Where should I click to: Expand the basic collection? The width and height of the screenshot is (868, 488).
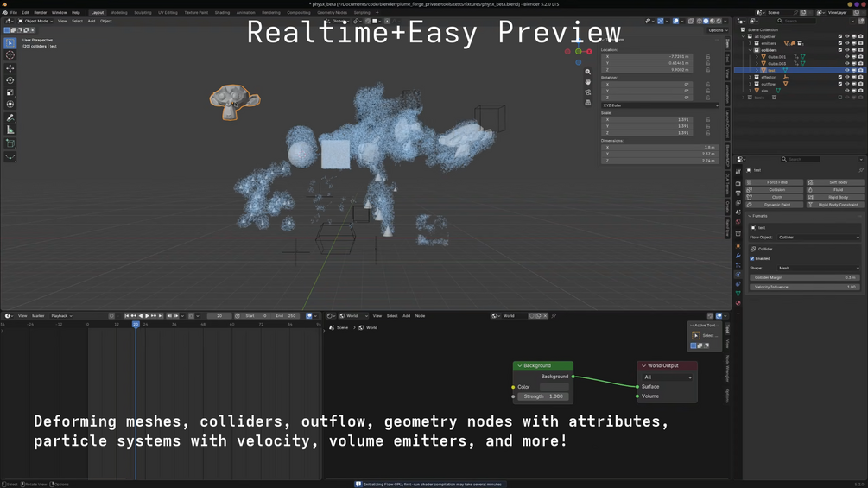coord(744,98)
